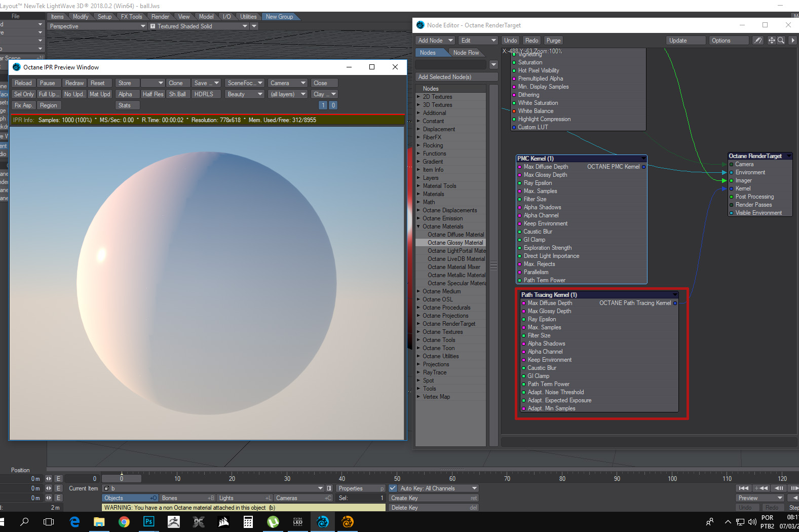The height and width of the screenshot is (532, 799).
Task: Click the pan arrows icon in Node Editor
Action: pyautogui.click(x=772, y=41)
